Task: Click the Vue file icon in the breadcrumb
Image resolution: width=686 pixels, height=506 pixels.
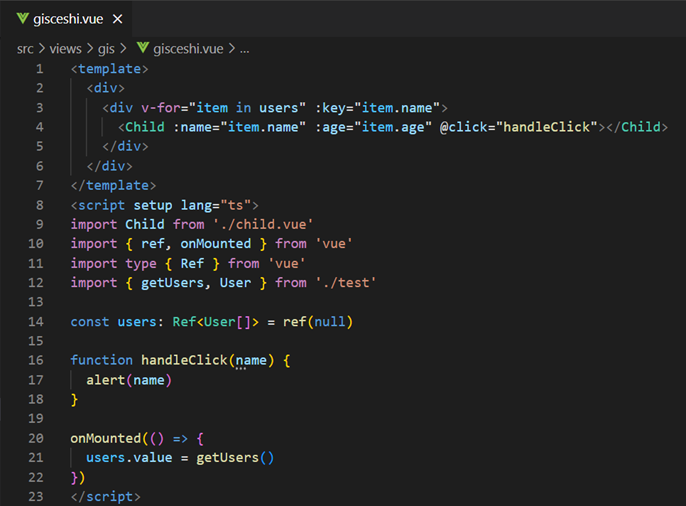Action: (x=142, y=48)
